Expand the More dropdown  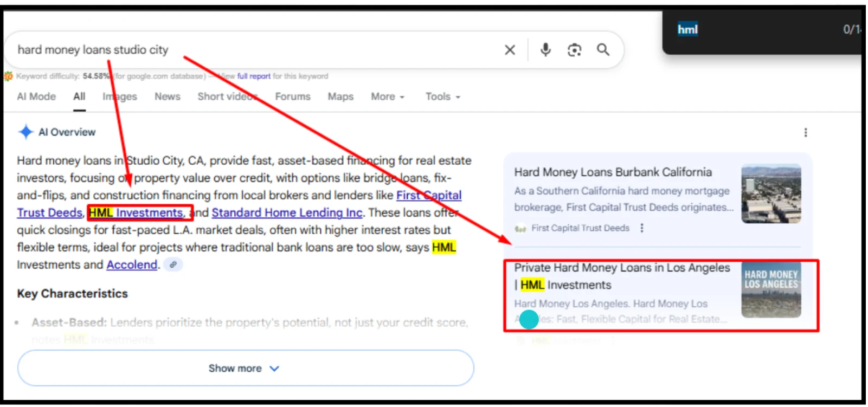coord(388,96)
